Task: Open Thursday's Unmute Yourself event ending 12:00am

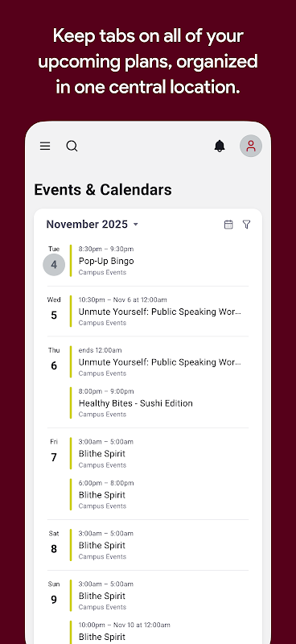Action: click(x=159, y=361)
